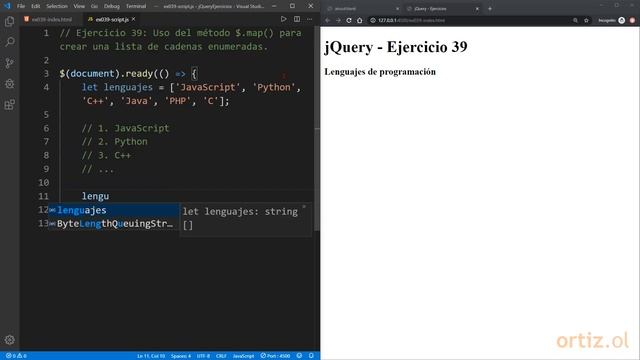Click the '$(document).ready' code on line 3
Screen dimensions: 640x360
(106, 74)
